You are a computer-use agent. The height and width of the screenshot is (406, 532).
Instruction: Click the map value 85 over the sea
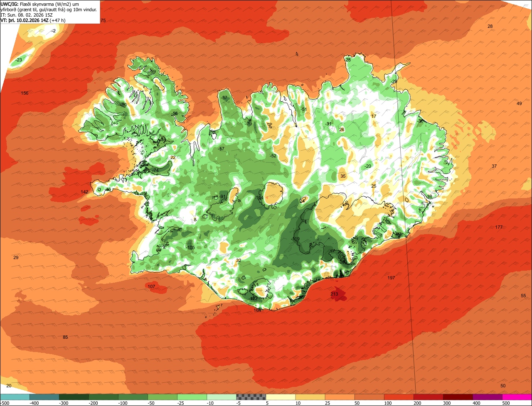pyautogui.click(x=65, y=337)
